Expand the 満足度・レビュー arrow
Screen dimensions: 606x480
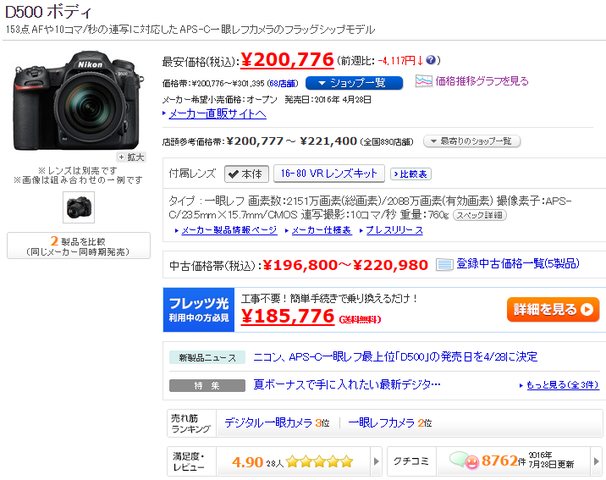[376, 461]
